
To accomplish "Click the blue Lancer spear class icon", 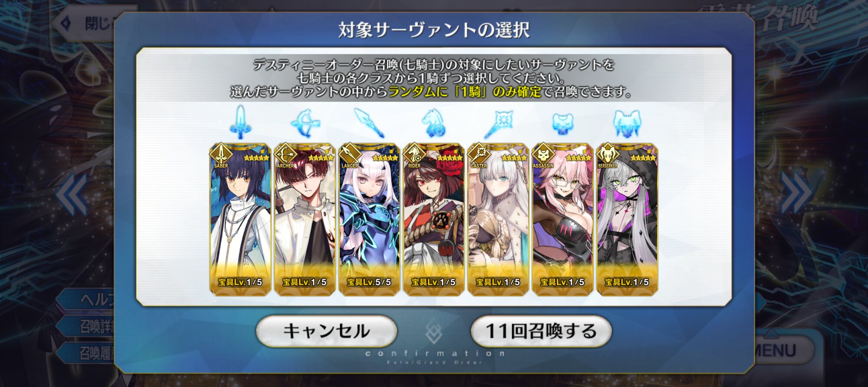I will [369, 123].
